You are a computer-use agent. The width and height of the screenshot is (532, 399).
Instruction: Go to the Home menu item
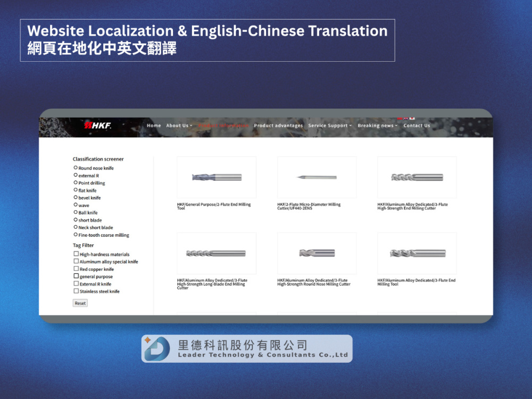point(154,126)
